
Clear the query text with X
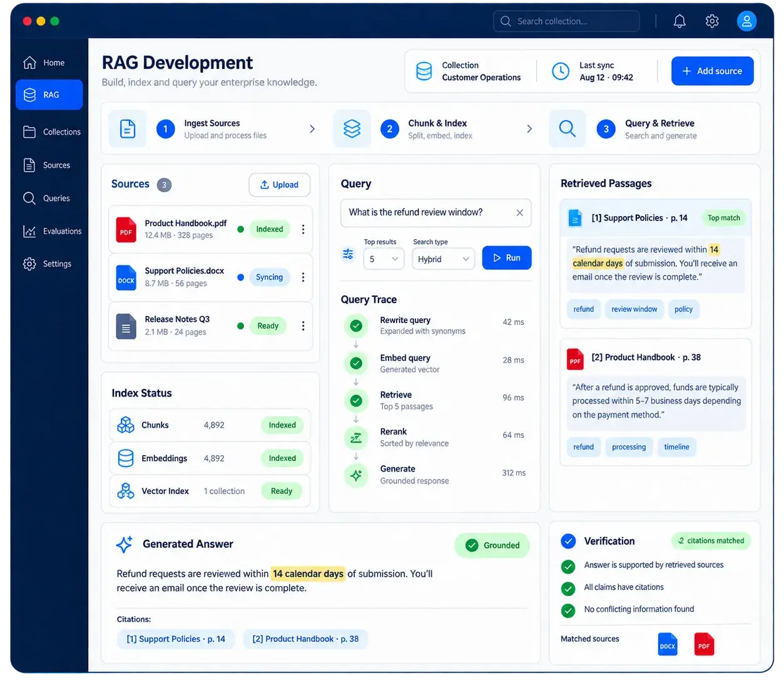[x=519, y=213]
